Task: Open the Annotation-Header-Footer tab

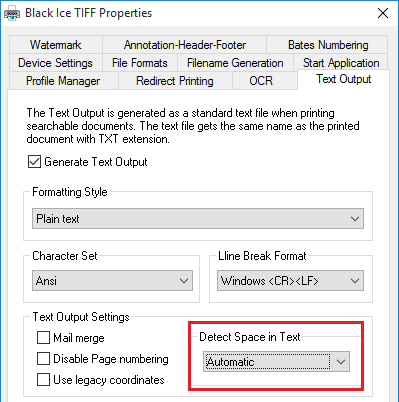Action: point(185,45)
